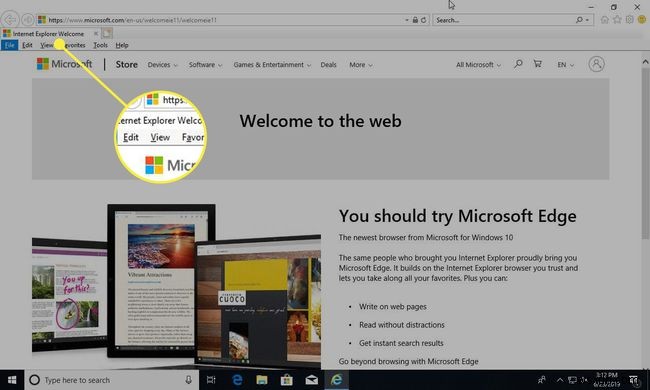
Task: Click the People icon in system tray
Action: (x=541, y=380)
